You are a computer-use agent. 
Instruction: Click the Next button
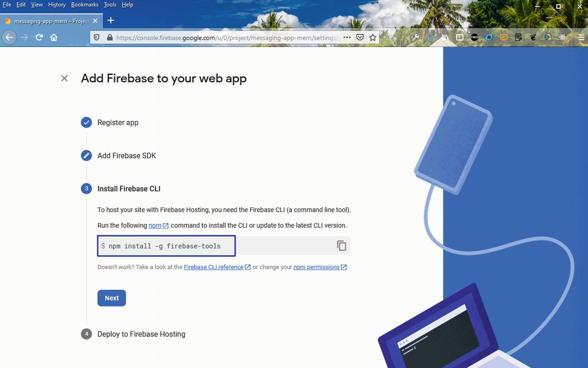click(112, 298)
